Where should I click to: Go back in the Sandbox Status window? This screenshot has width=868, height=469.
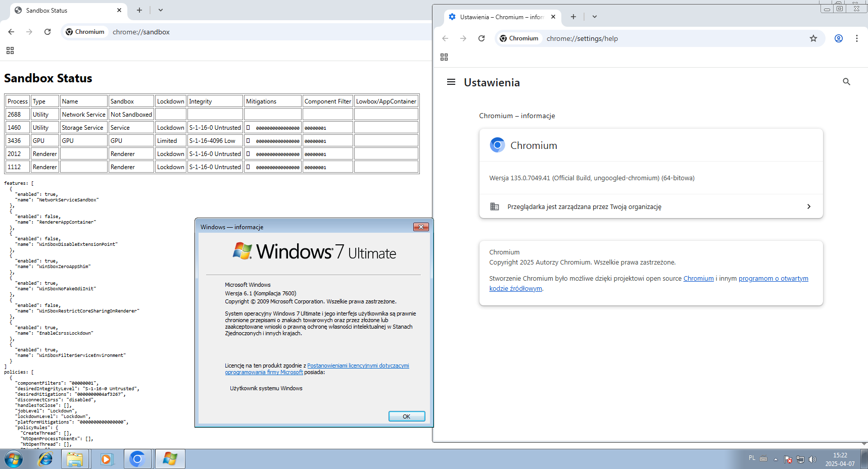pyautogui.click(x=11, y=32)
